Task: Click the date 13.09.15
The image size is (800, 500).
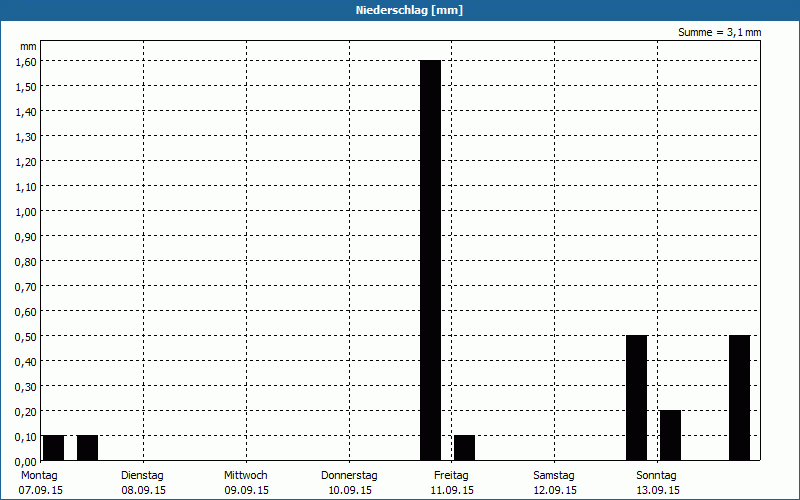Action: (658, 490)
